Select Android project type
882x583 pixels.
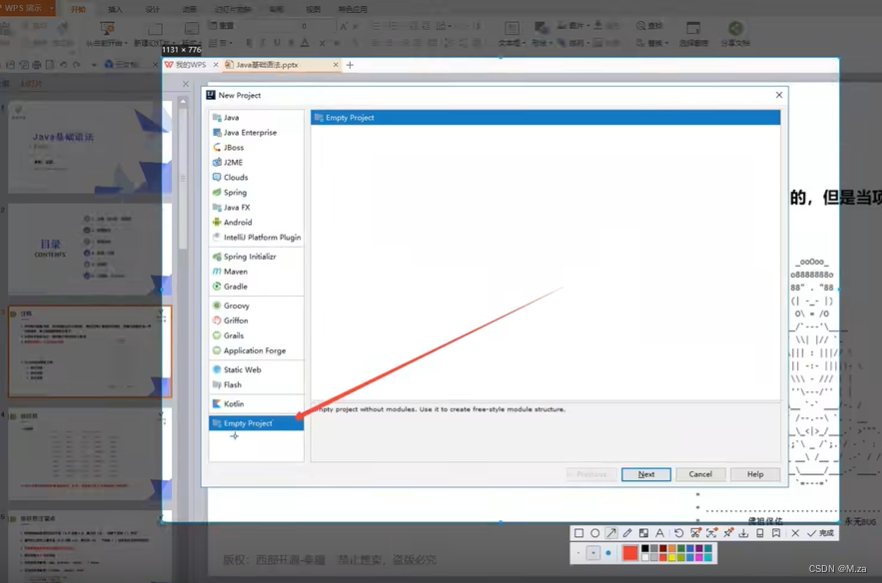click(x=256, y=222)
